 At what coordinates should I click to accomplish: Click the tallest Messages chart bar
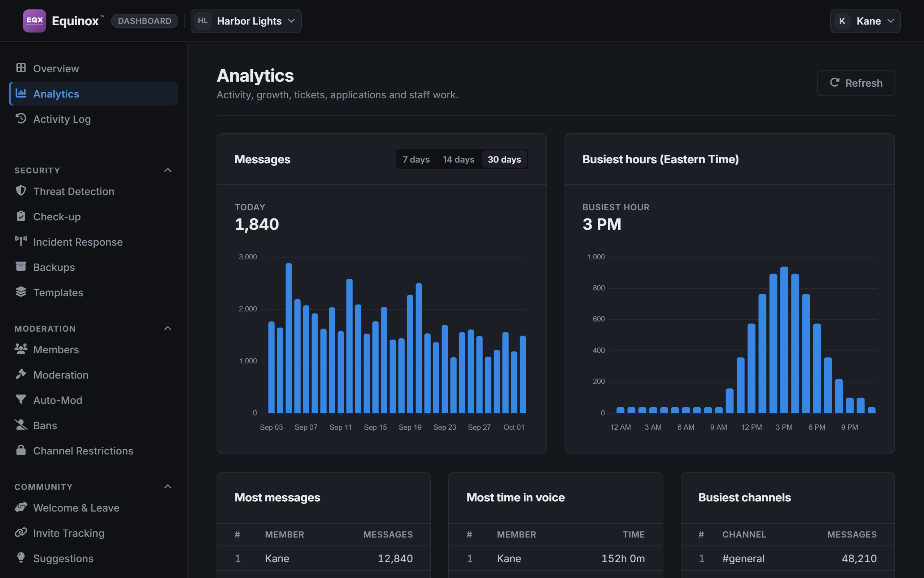[289, 338]
